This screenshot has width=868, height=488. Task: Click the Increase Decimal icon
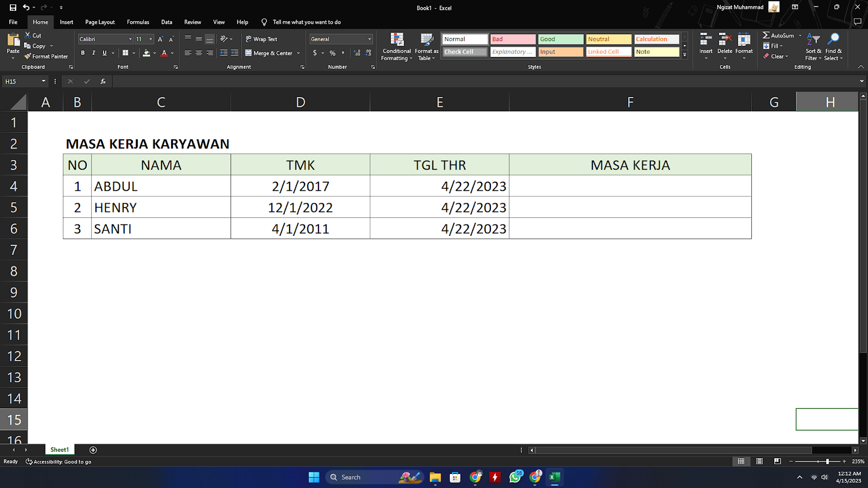pyautogui.click(x=357, y=53)
